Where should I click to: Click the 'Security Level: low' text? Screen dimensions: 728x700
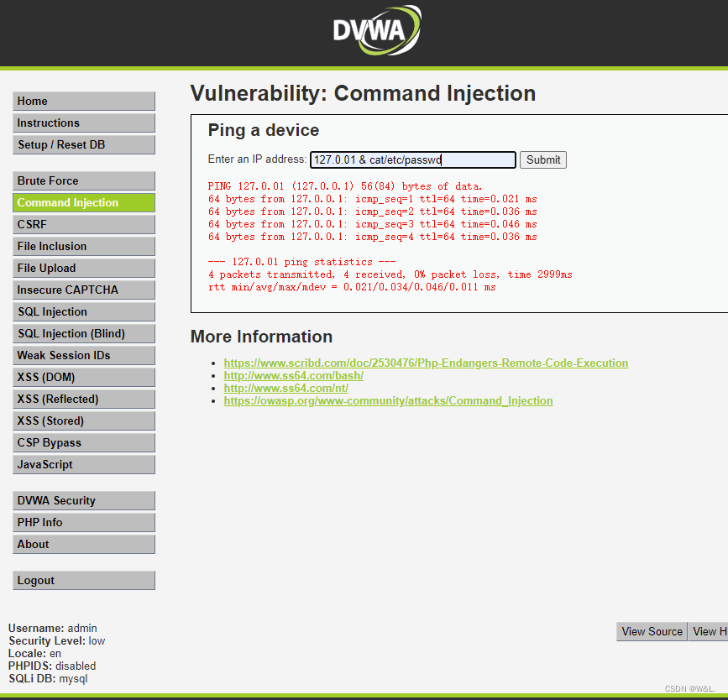(x=56, y=641)
